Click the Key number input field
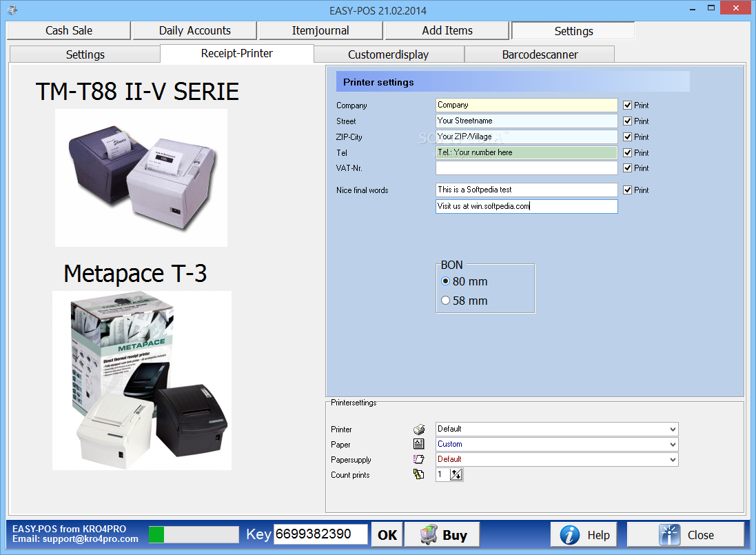 pos(320,534)
